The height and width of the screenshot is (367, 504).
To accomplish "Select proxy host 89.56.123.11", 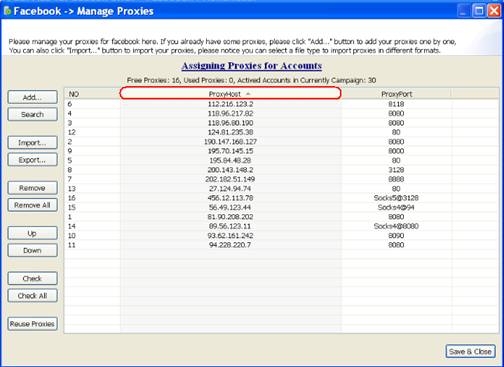I will [230, 226].
